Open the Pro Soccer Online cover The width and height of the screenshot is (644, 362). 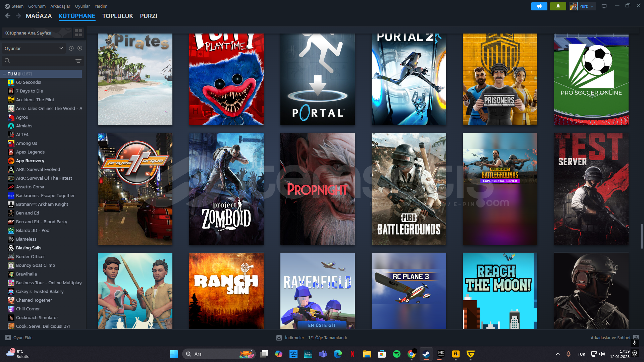click(x=591, y=79)
